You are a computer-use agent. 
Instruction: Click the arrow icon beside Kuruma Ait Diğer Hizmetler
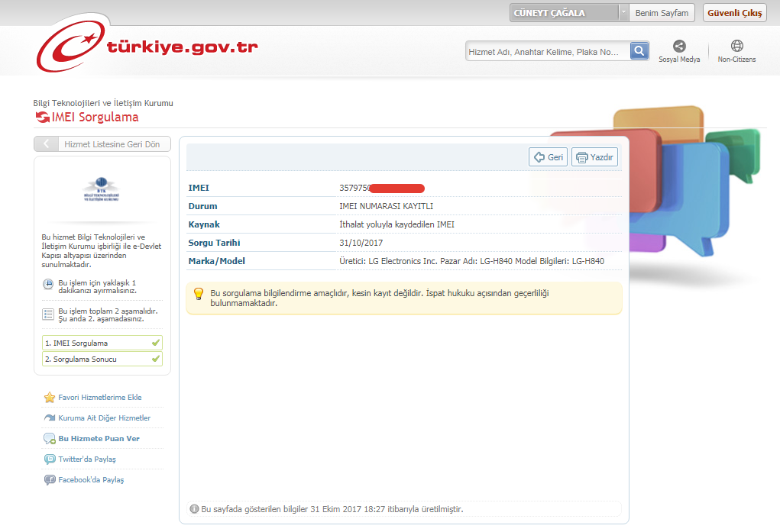[49, 418]
